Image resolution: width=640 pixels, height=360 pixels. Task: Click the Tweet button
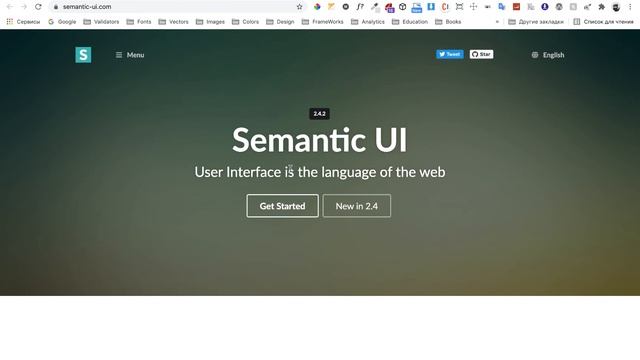point(449,54)
